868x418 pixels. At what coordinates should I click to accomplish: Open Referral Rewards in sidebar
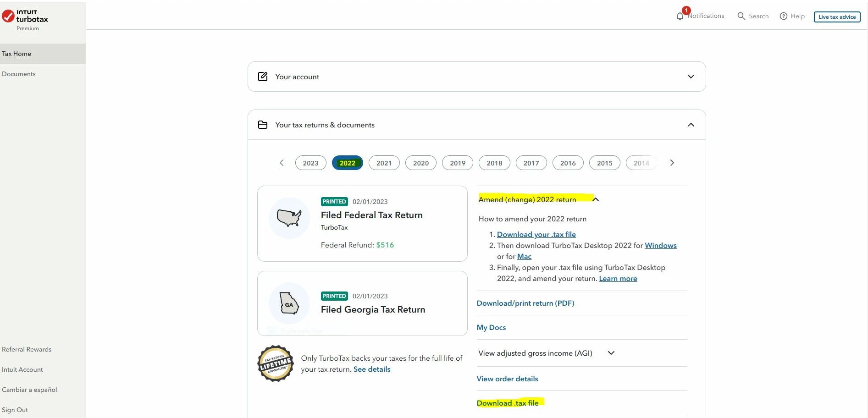[27, 349]
